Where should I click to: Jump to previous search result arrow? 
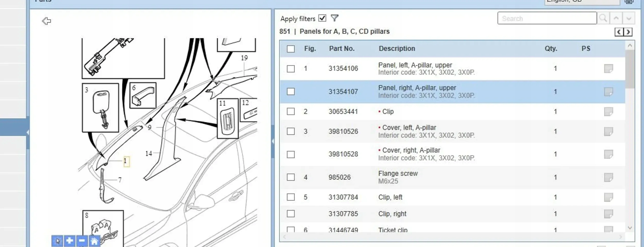click(616, 18)
